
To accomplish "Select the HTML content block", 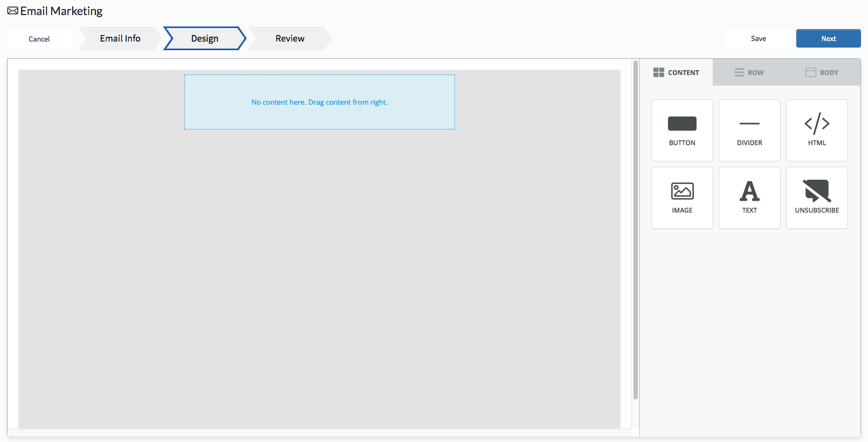I will tap(817, 130).
